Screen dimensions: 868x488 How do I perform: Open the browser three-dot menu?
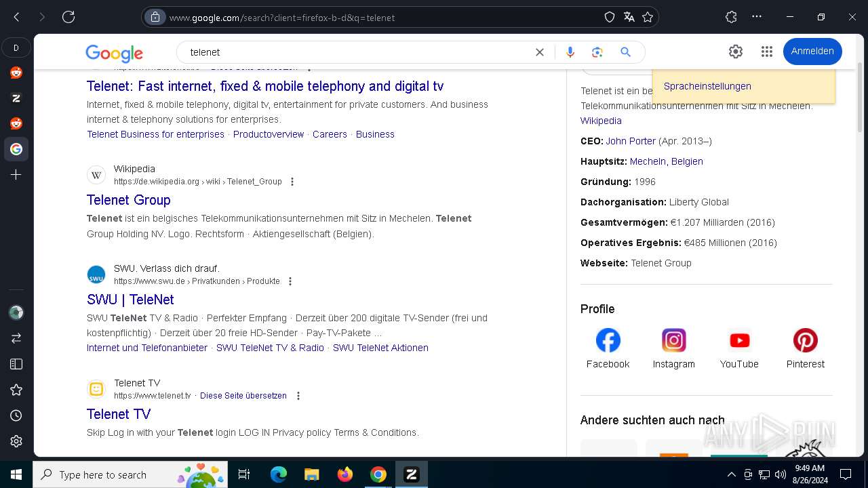757,17
